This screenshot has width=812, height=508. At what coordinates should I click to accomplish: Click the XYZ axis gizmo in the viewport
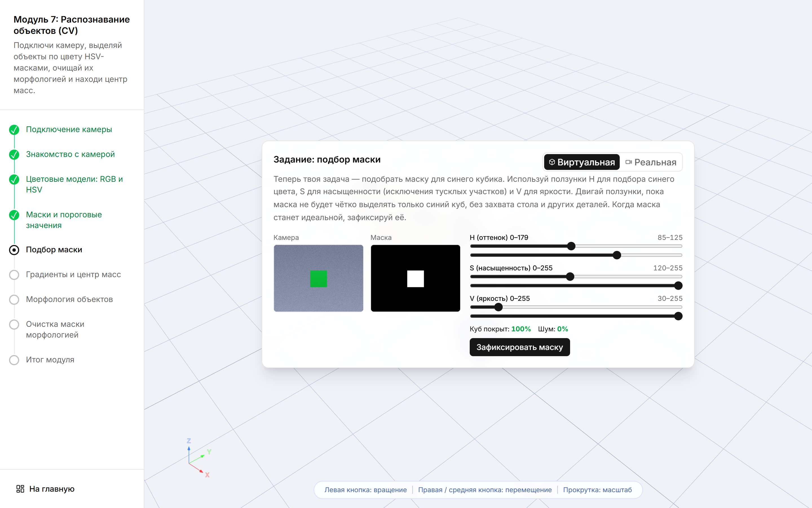199,458
